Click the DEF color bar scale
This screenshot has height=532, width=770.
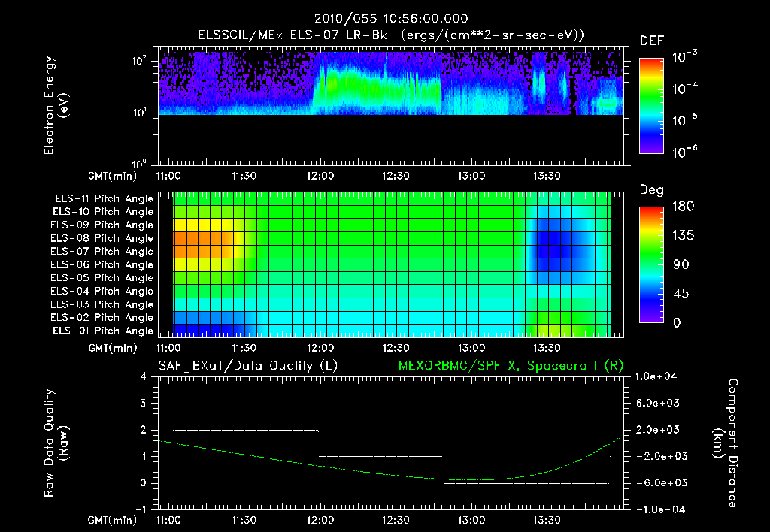(651, 105)
